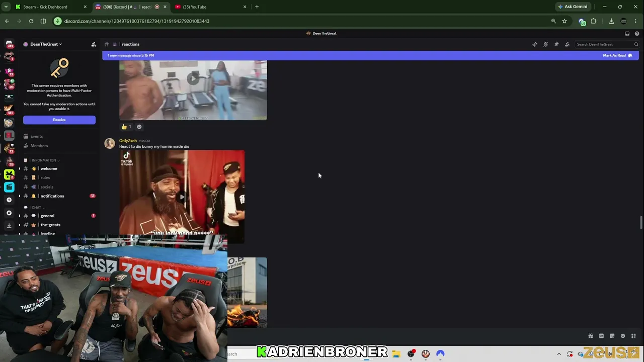
Task: Open the Download apps icon in server rail
Action: tap(9, 226)
